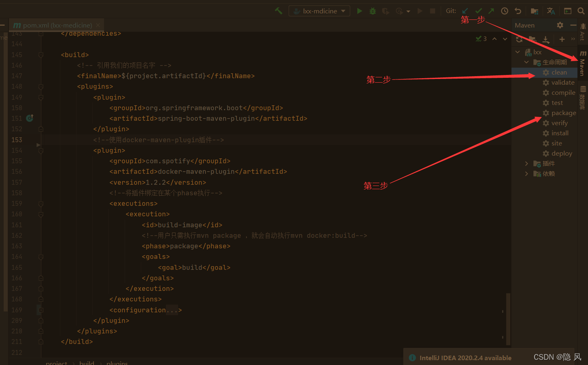This screenshot has height=365, width=588.
Task: Click the Stop square icon
Action: coord(433,11)
